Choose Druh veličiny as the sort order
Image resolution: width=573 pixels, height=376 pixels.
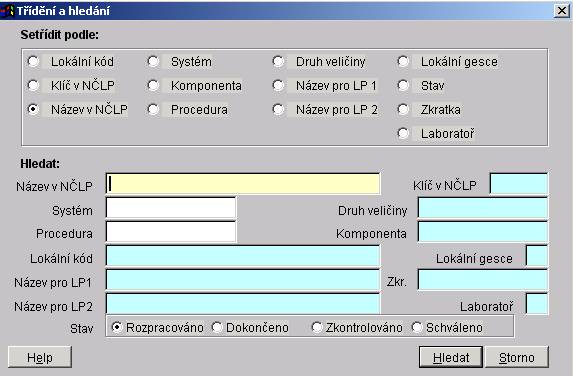pyautogui.click(x=278, y=61)
